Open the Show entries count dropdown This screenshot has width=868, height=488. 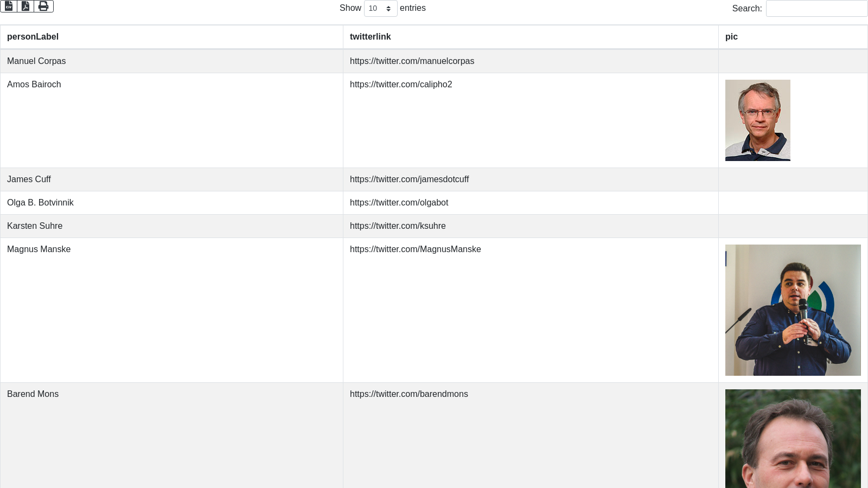point(380,9)
